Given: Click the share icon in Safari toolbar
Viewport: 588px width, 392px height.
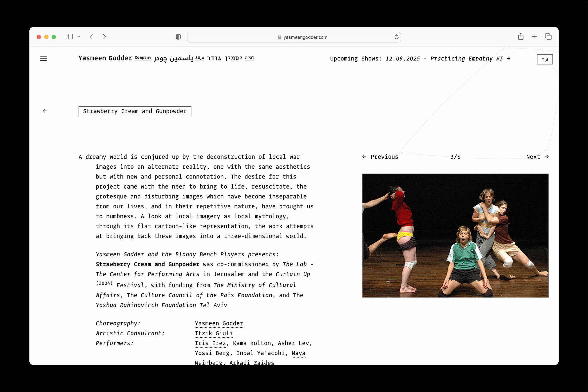Looking at the screenshot, I should pos(521,36).
